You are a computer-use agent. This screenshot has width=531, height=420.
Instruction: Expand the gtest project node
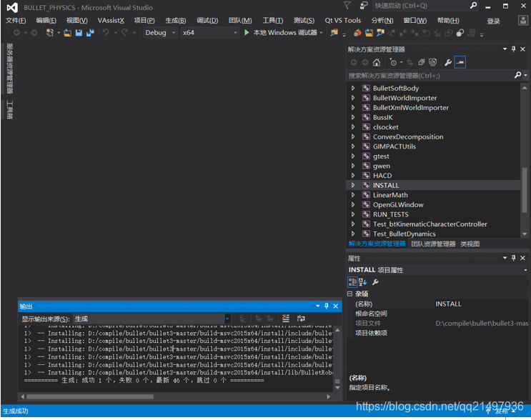[353, 156]
